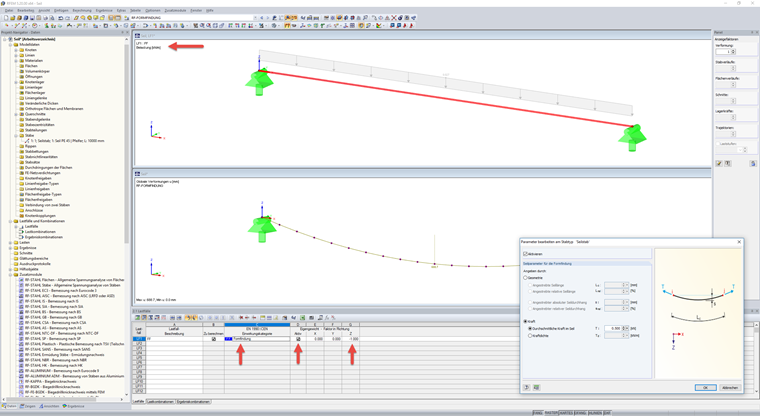Image resolution: width=760 pixels, height=416 pixels.
Task: Go to previous load case arrow
Action: [x=262, y=18]
